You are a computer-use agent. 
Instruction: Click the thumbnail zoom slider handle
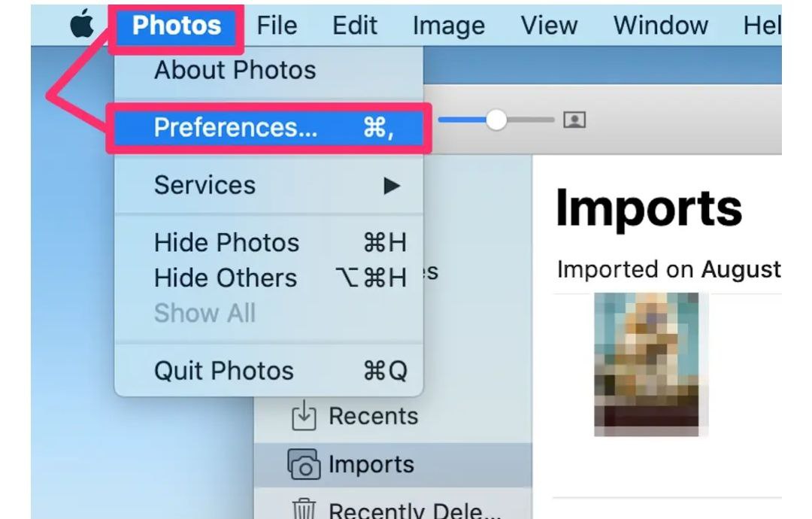(496, 120)
